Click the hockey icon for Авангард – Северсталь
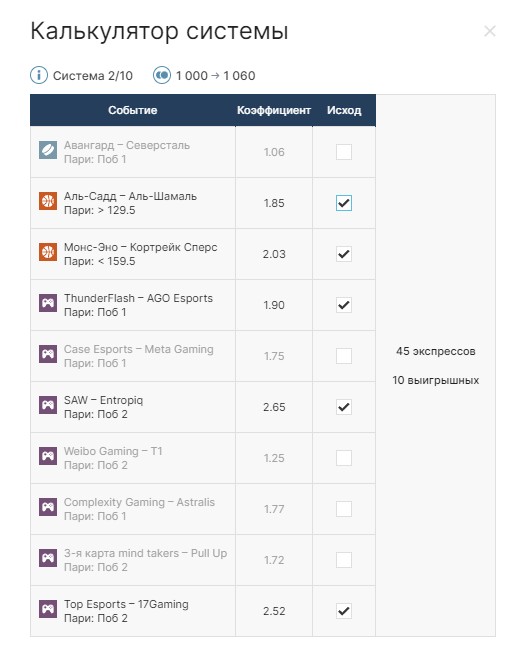The height and width of the screenshot is (647, 520). (48, 150)
